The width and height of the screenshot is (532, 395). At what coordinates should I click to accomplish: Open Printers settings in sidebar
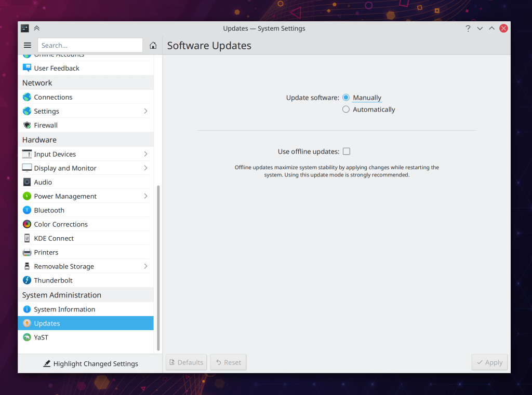click(x=46, y=252)
